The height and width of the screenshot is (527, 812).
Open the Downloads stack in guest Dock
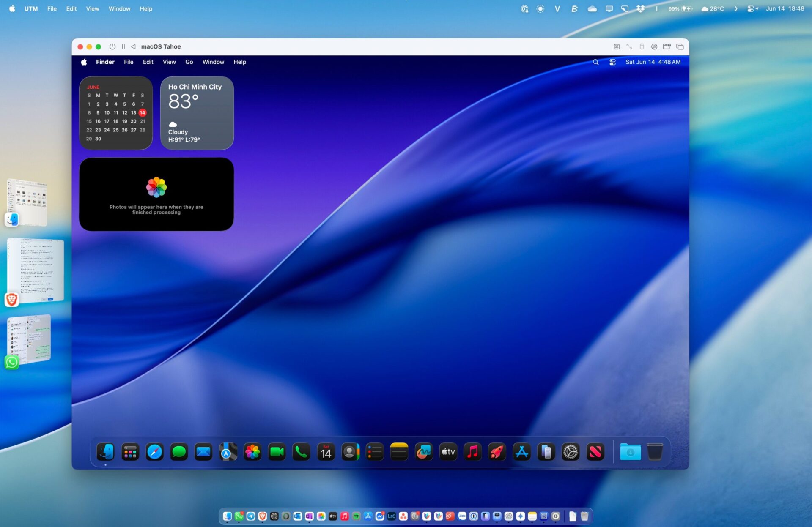coord(630,452)
